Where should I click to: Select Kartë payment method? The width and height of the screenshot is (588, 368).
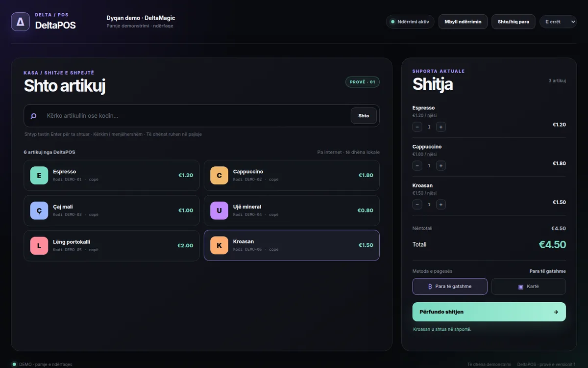528,287
